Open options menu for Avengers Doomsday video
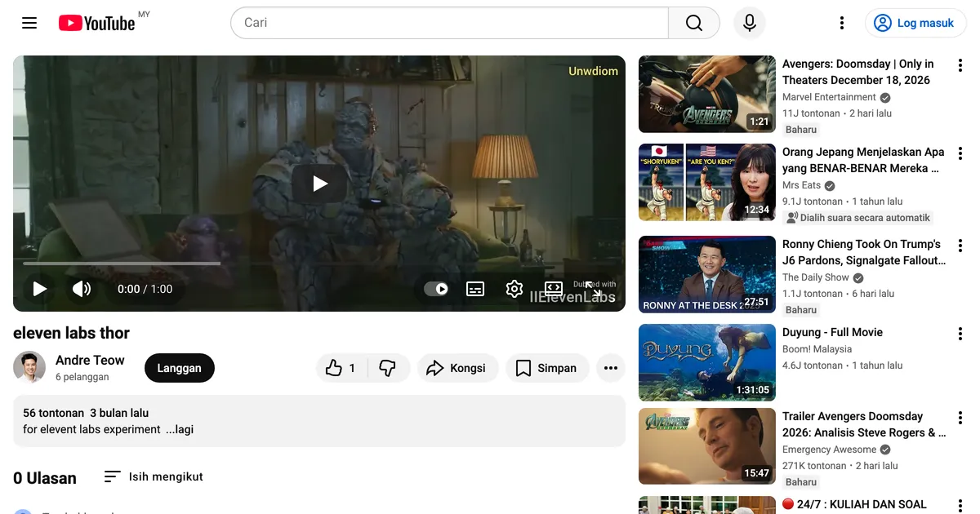 960,65
